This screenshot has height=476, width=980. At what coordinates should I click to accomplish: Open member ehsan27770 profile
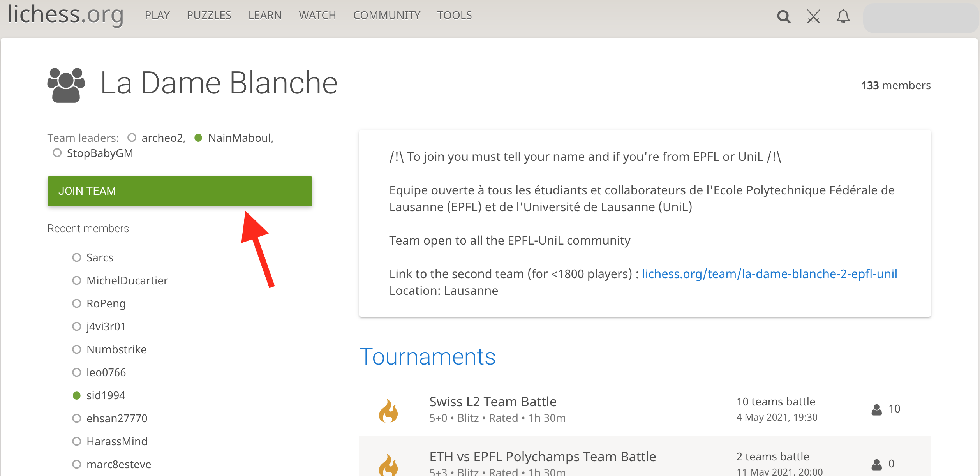coord(117,418)
